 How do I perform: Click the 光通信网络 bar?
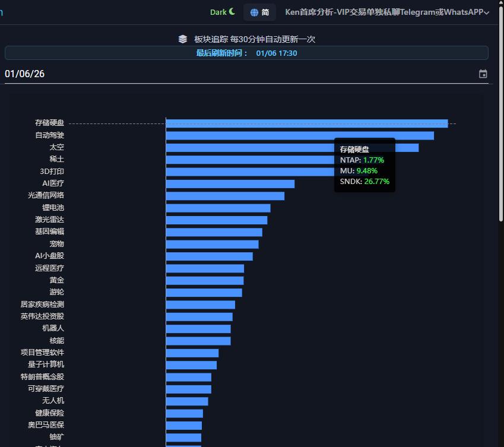[224, 196]
